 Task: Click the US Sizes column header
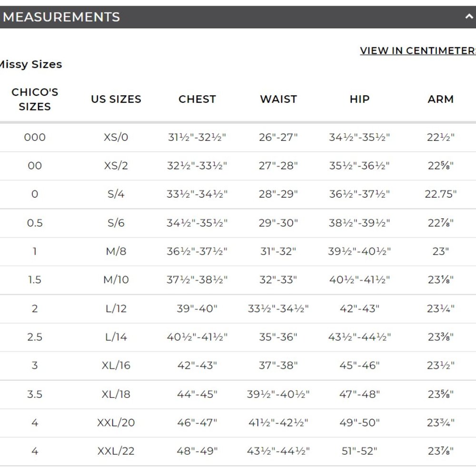click(116, 99)
